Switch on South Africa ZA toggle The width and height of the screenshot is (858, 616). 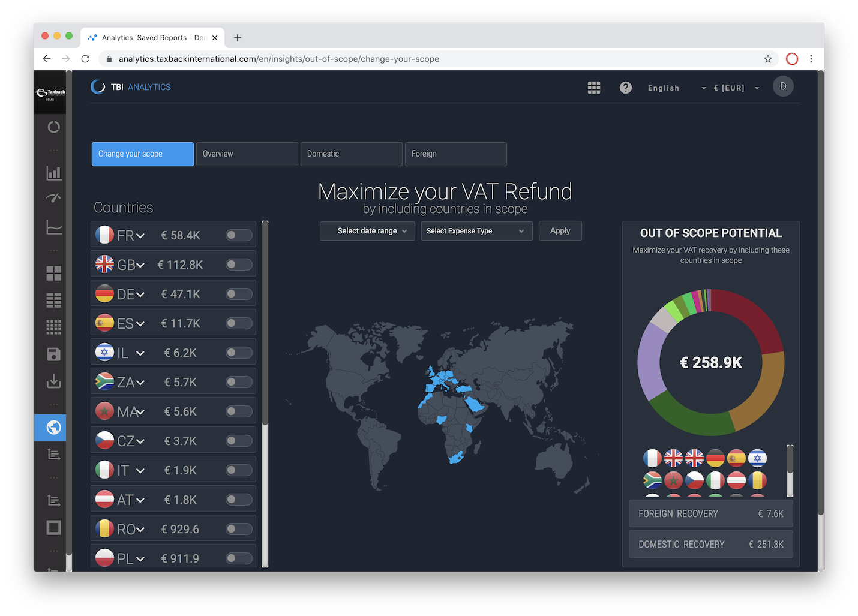click(x=239, y=382)
